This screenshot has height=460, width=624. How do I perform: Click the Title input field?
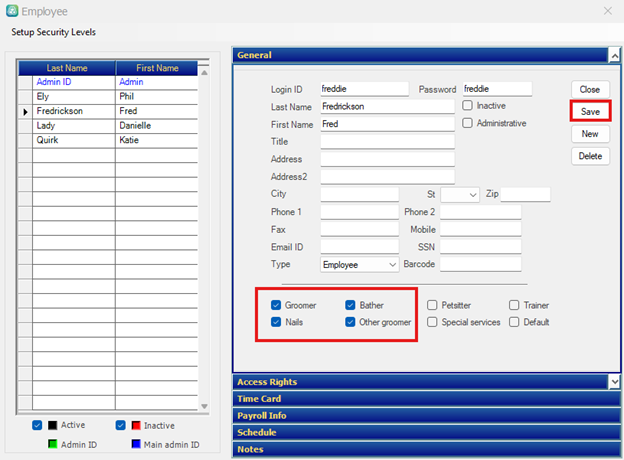388,141
